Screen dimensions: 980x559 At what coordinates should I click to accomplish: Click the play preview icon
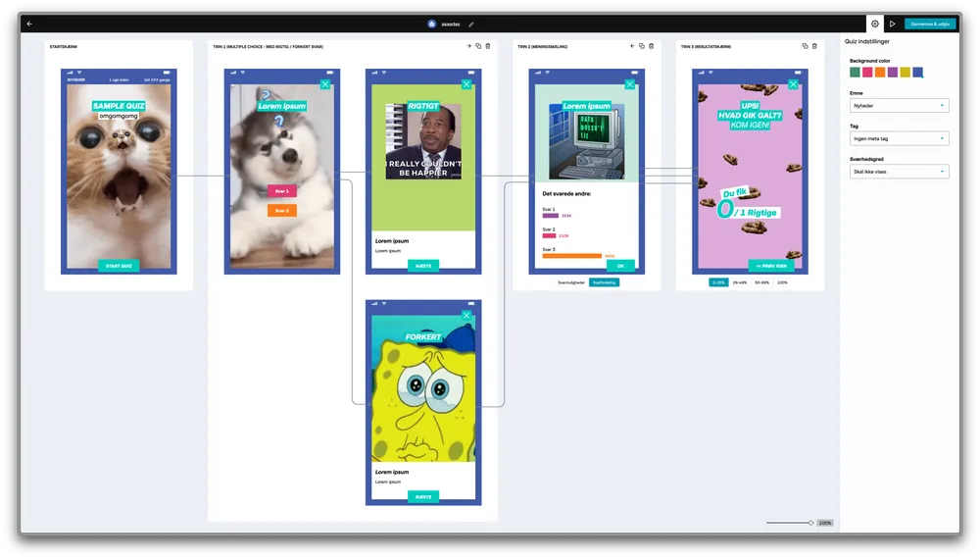(x=893, y=24)
